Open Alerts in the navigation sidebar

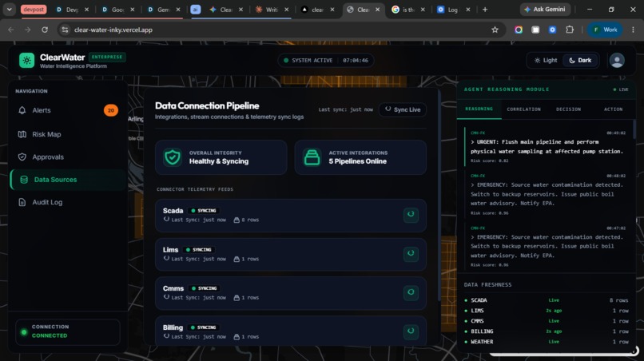pos(67,110)
